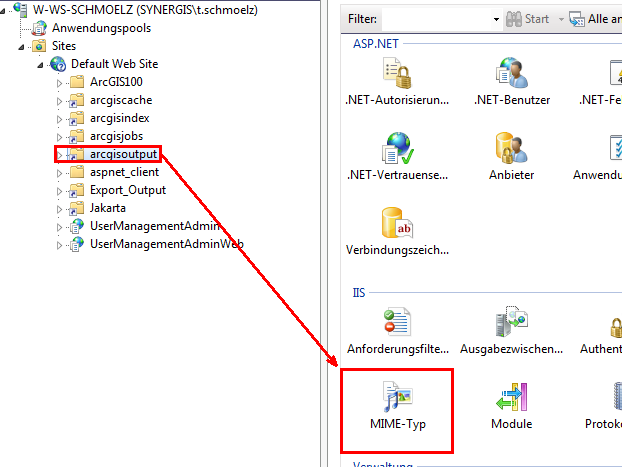Expand the Jakarta tree node
This screenshot has width=622, height=467.
(59, 209)
